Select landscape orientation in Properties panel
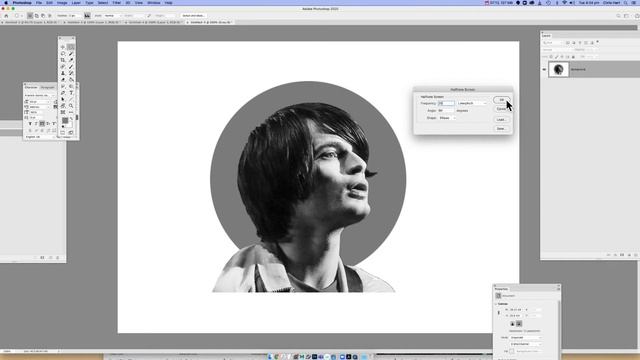The height and width of the screenshot is (360, 640). (x=519, y=324)
